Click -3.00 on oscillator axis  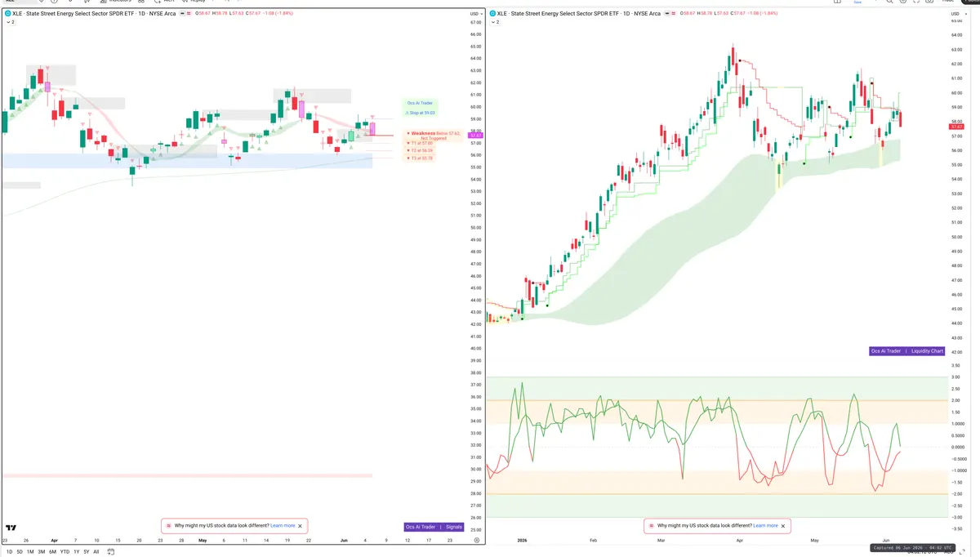(x=955, y=517)
